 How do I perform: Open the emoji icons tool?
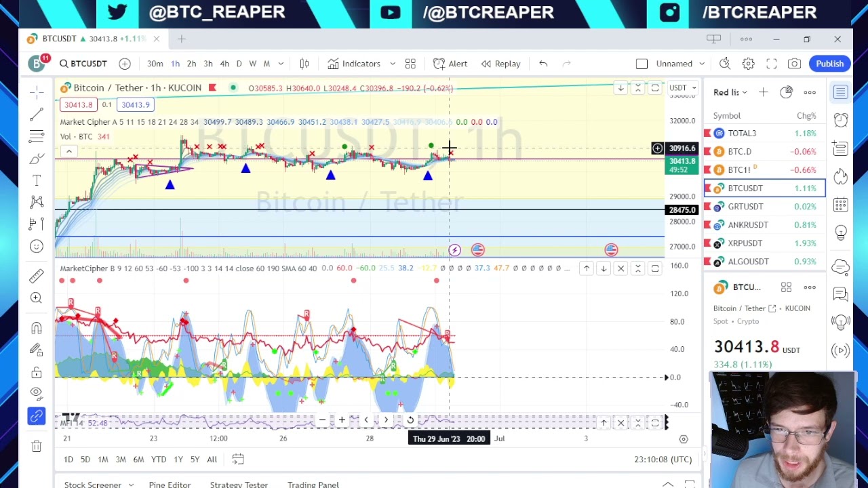point(37,246)
